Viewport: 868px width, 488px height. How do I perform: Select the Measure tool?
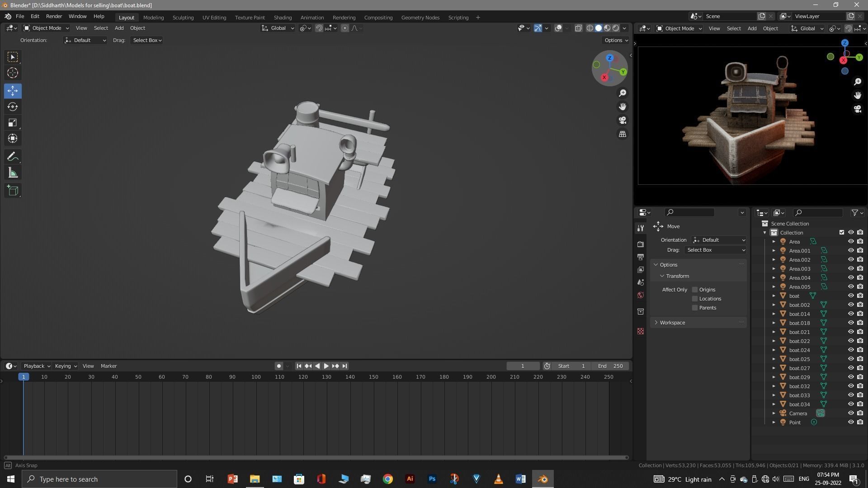coord(13,173)
